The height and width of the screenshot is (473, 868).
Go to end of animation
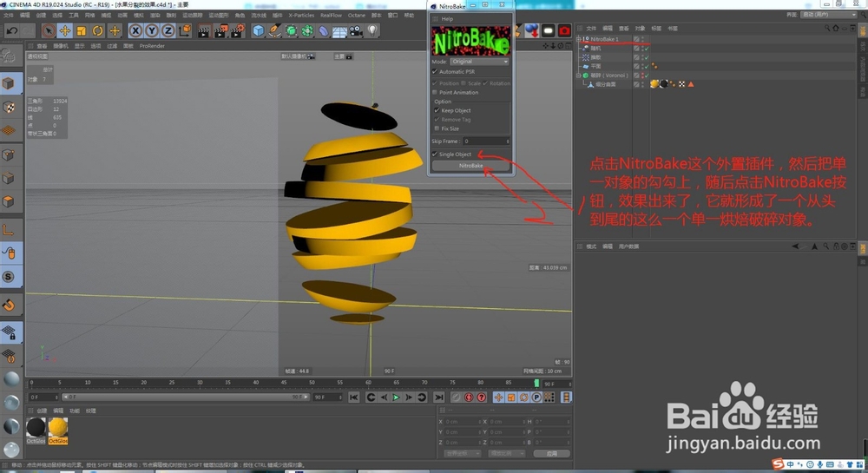(x=439, y=397)
